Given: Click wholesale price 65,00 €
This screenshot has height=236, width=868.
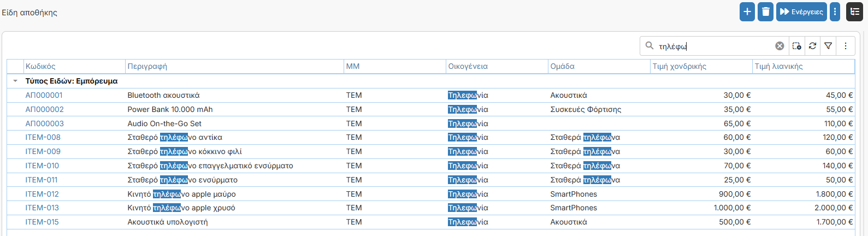Looking at the screenshot, I should (737, 123).
